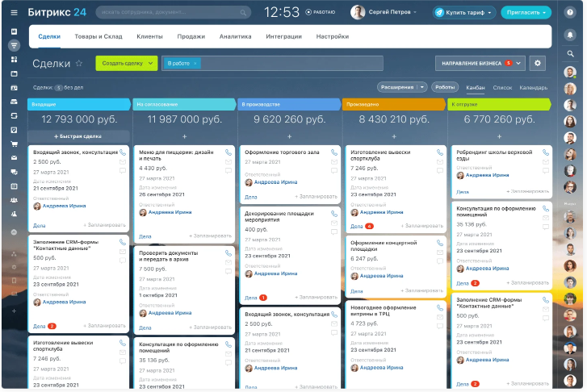
Task: Click the без дел counter badge
Action: tap(58, 88)
